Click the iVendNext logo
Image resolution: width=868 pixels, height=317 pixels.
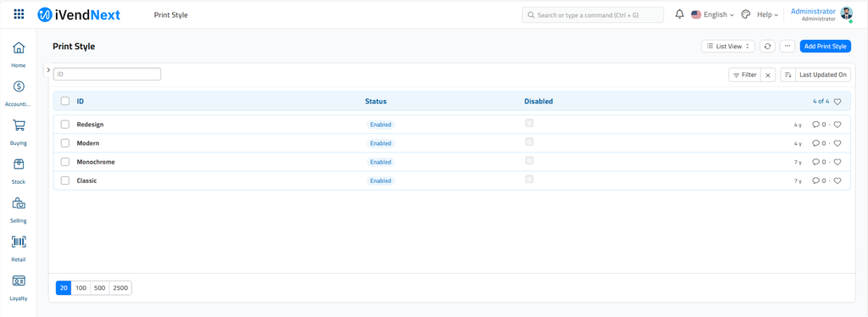pyautogui.click(x=79, y=15)
